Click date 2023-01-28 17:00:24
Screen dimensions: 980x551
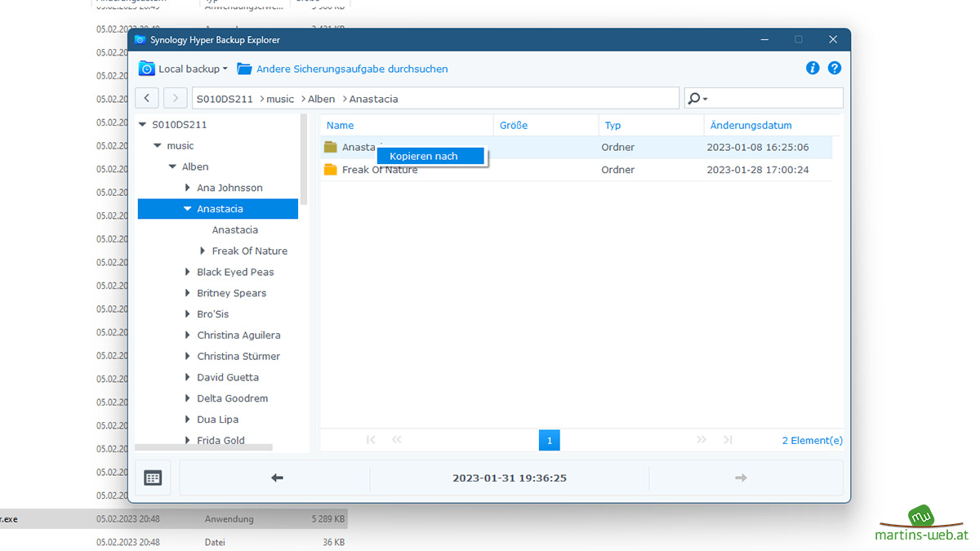coord(758,170)
